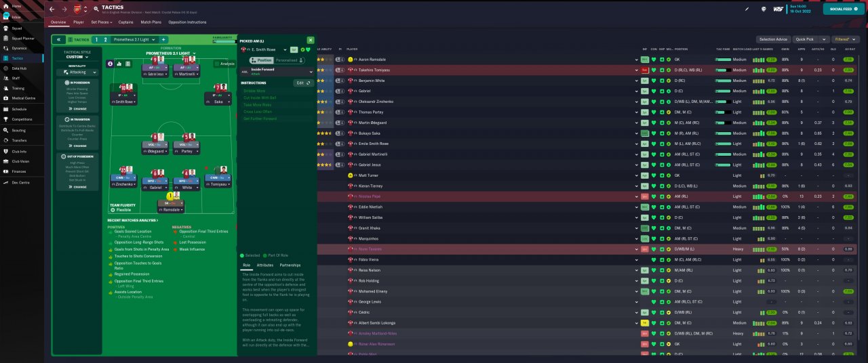868x363 pixels.
Task: Click the Selection Advice button
Action: pos(774,40)
